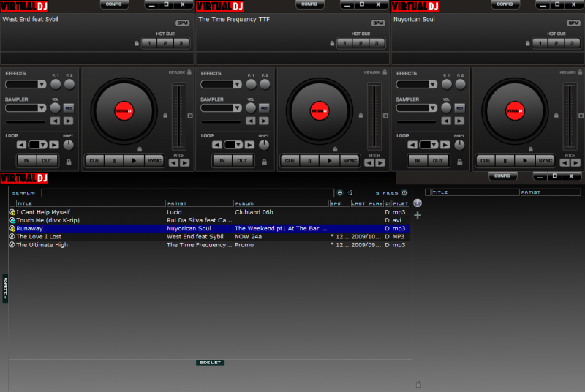Screen dimensions: 585x392
Task: Click CUE on Nuyorican Soul deck
Action: coord(486,161)
